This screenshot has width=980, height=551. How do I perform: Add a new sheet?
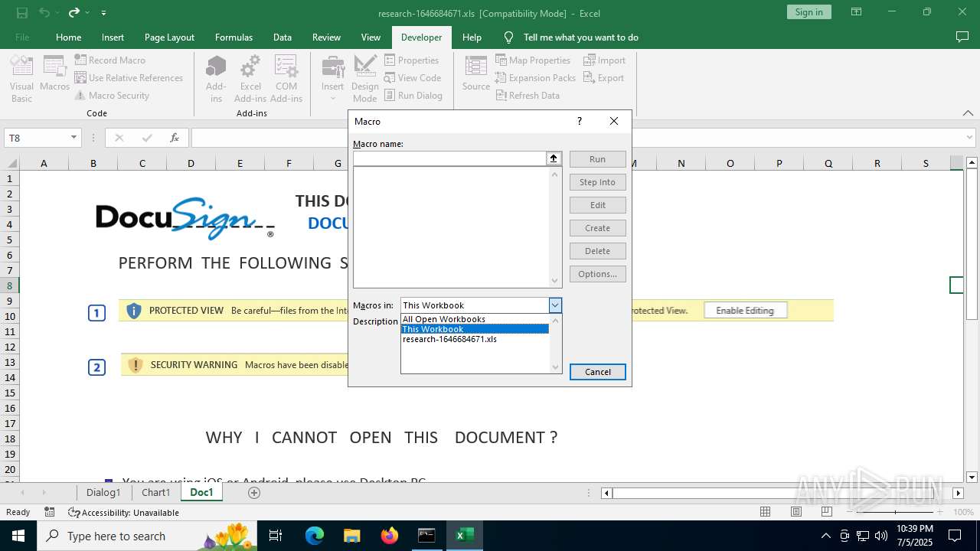click(x=254, y=493)
